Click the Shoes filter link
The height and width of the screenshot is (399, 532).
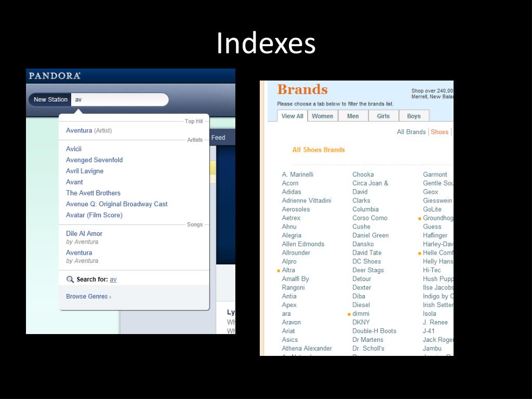[x=440, y=132]
